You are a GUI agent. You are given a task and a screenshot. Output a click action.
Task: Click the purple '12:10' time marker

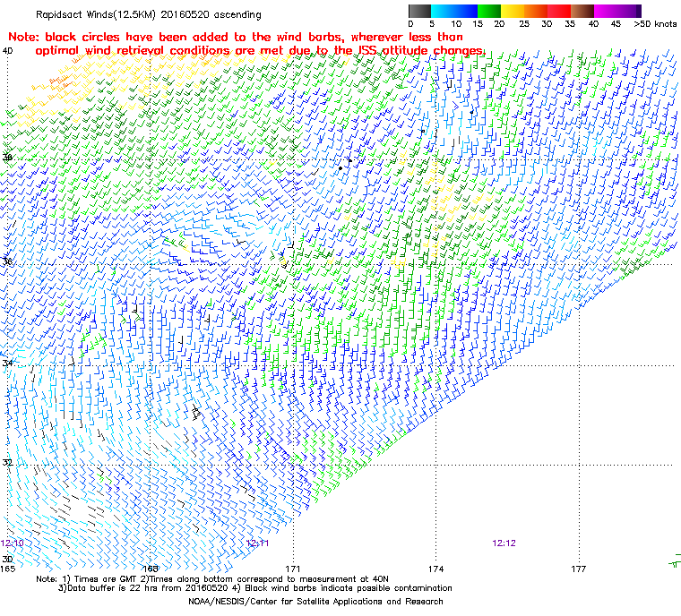[x=13, y=543]
